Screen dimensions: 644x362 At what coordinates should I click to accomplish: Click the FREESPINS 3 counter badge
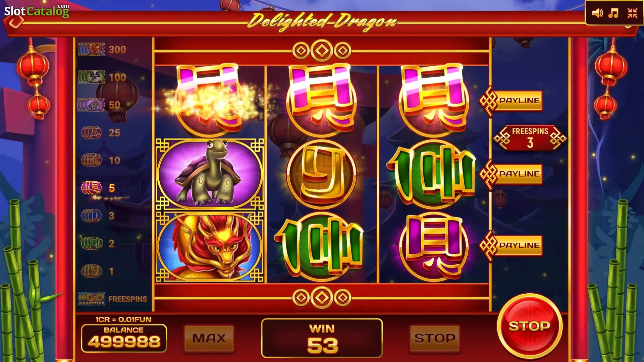point(530,138)
